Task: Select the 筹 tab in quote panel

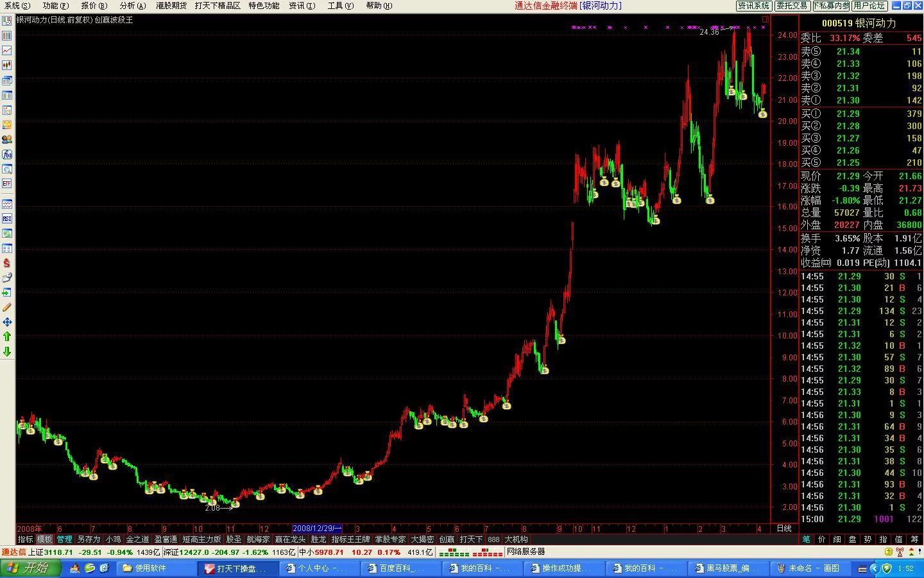Action: pos(914,539)
